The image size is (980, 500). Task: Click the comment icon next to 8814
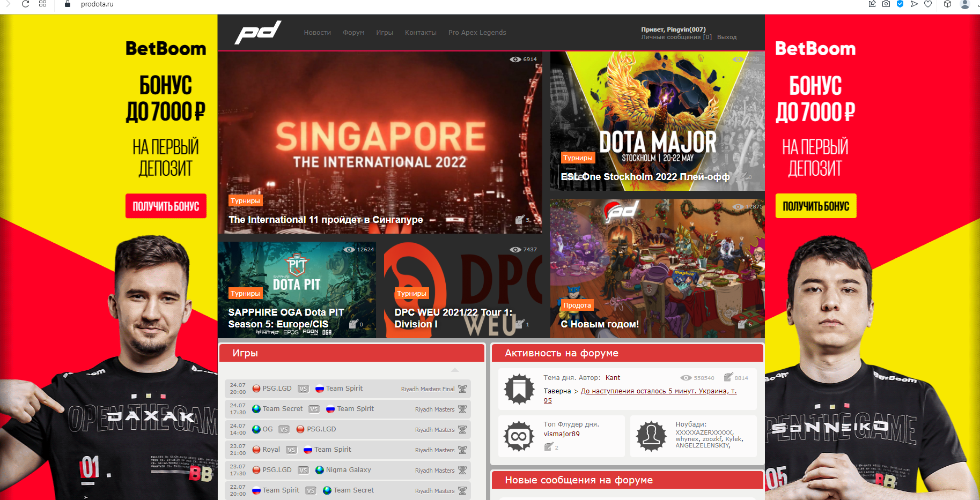(x=728, y=377)
